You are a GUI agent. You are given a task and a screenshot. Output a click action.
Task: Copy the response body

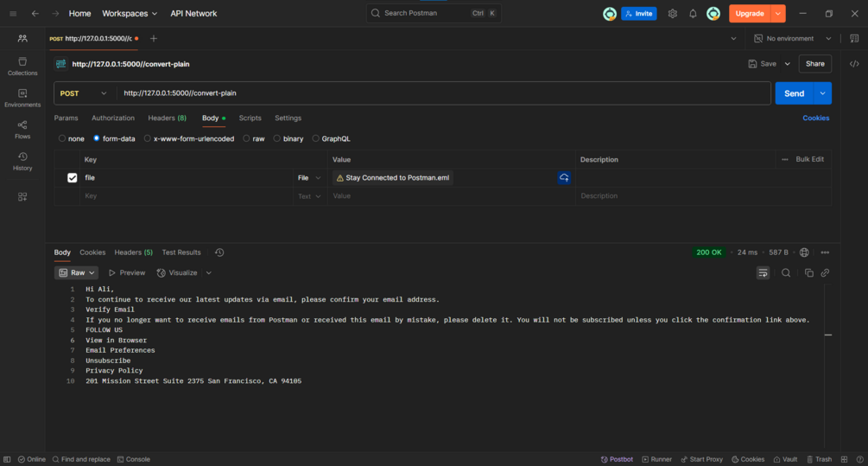click(x=808, y=272)
